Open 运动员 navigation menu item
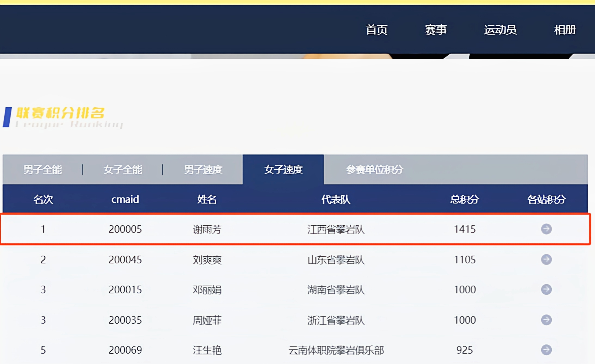This screenshot has width=595, height=364. point(500,30)
